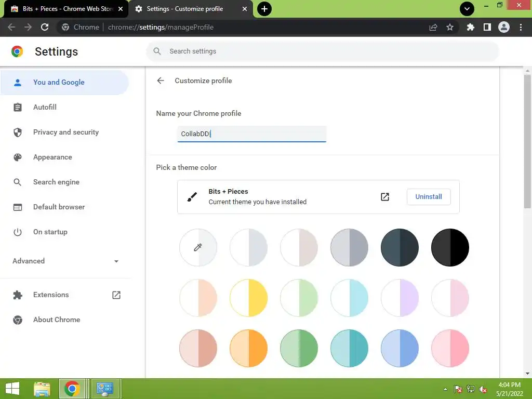The height and width of the screenshot is (399, 532).
Task: Select the yellow theme swatch
Action: coord(249,298)
